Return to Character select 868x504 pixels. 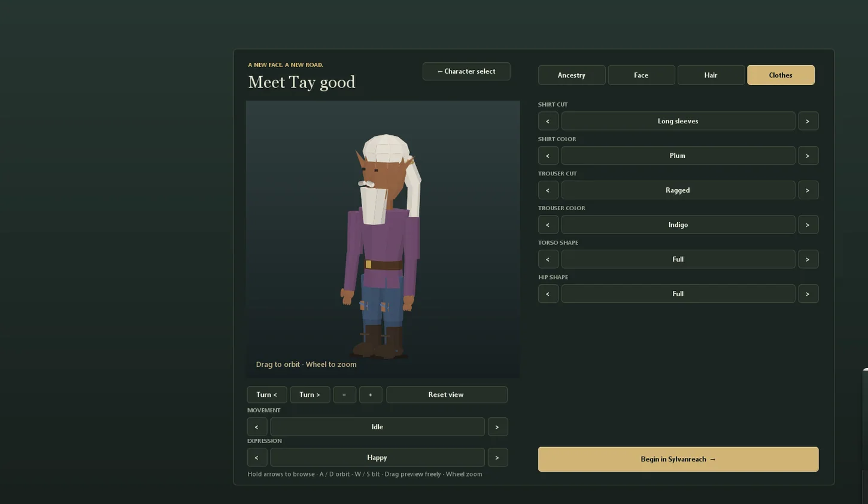466,71
